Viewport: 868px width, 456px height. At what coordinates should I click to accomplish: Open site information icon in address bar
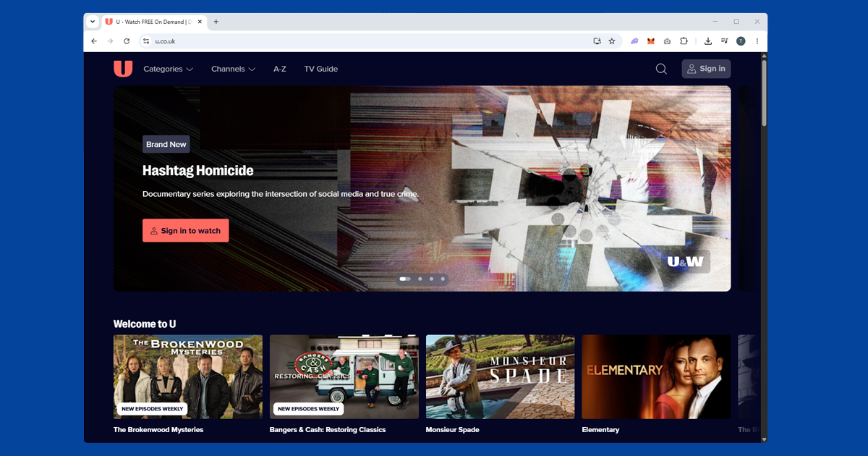click(145, 41)
